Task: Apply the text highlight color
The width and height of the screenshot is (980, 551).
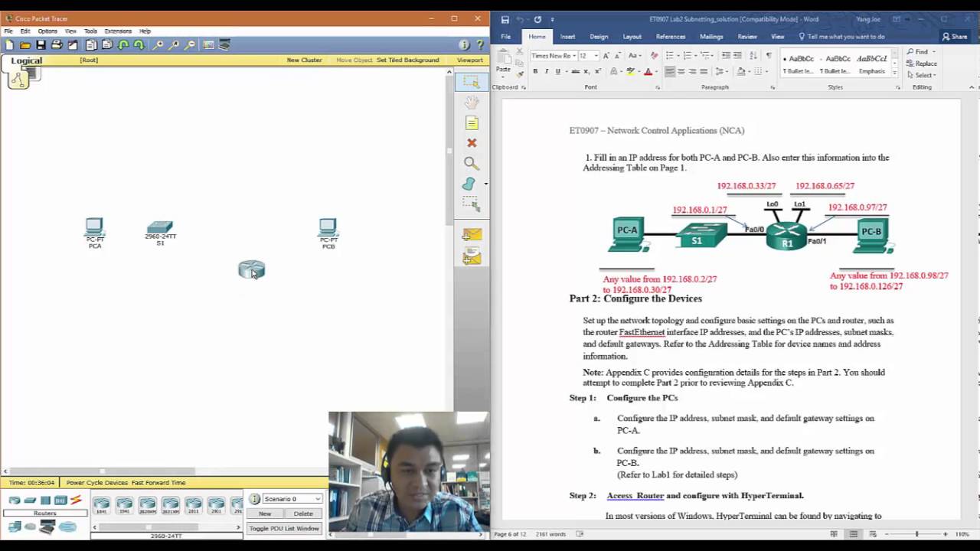Action: pyautogui.click(x=630, y=71)
